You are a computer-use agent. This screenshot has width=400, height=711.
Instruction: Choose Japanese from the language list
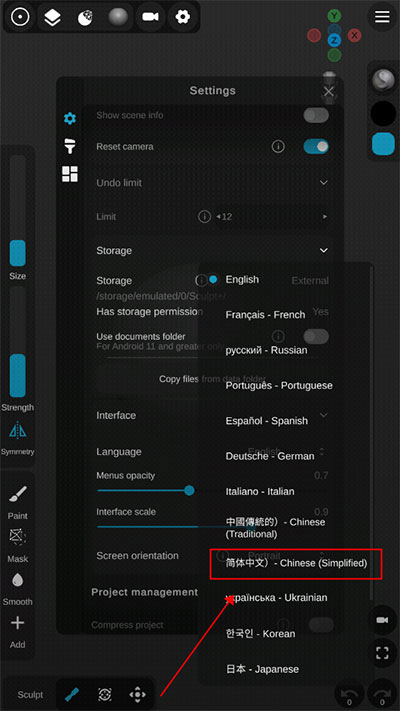262,669
